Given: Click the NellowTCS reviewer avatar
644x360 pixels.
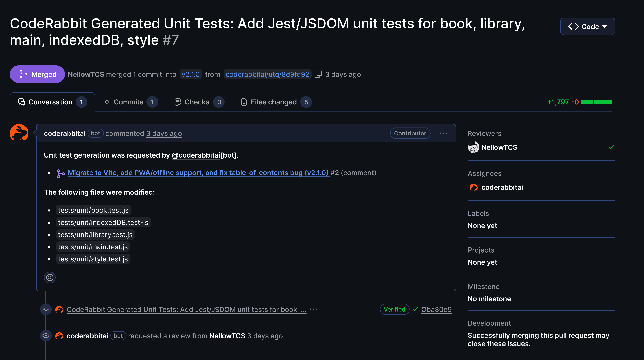Looking at the screenshot, I should tap(473, 147).
